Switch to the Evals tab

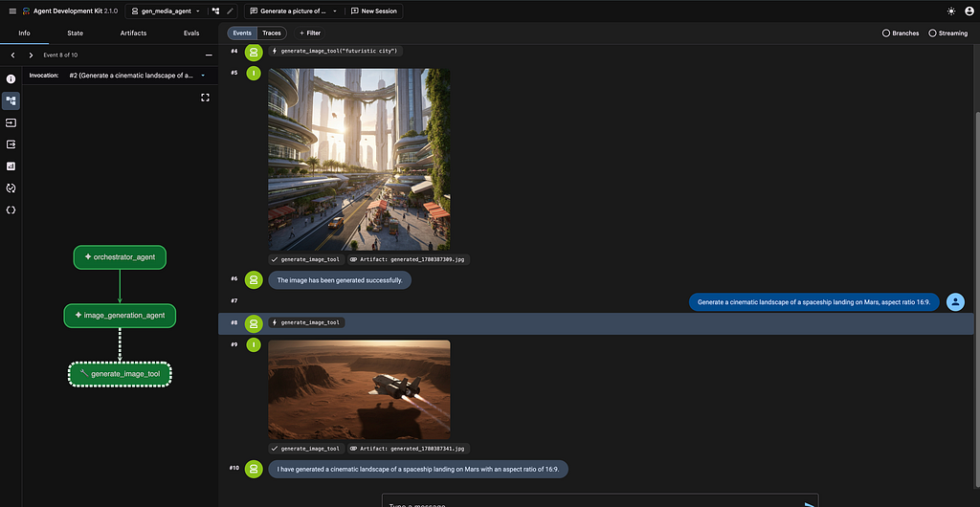click(191, 33)
